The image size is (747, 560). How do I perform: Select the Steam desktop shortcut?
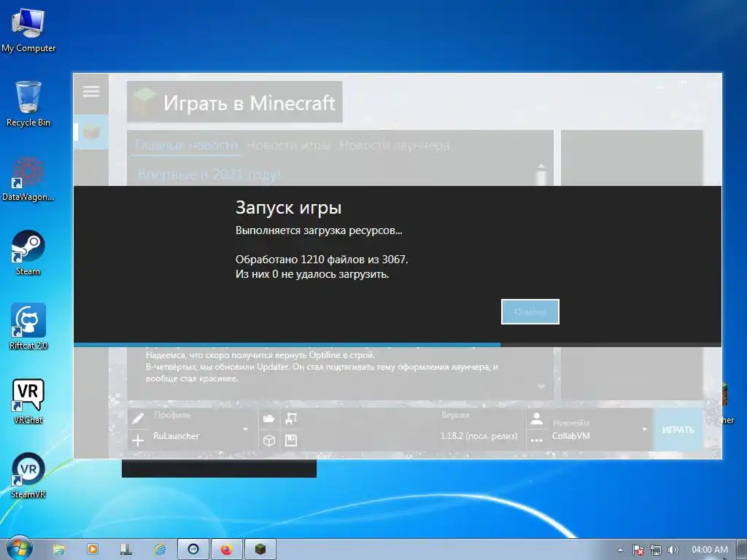[x=28, y=253]
